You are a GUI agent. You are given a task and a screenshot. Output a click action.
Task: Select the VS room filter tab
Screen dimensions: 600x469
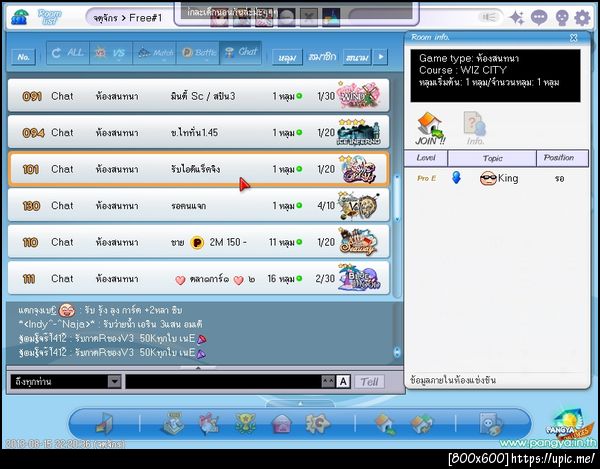coord(111,53)
